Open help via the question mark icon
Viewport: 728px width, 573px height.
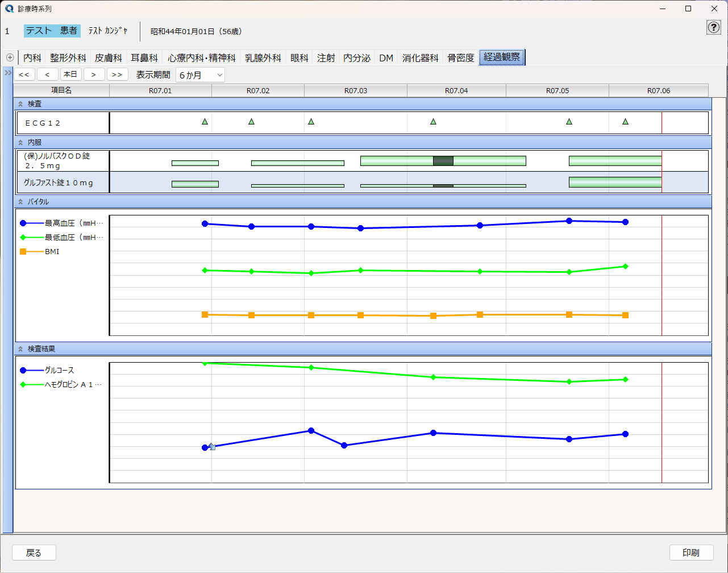coord(713,27)
